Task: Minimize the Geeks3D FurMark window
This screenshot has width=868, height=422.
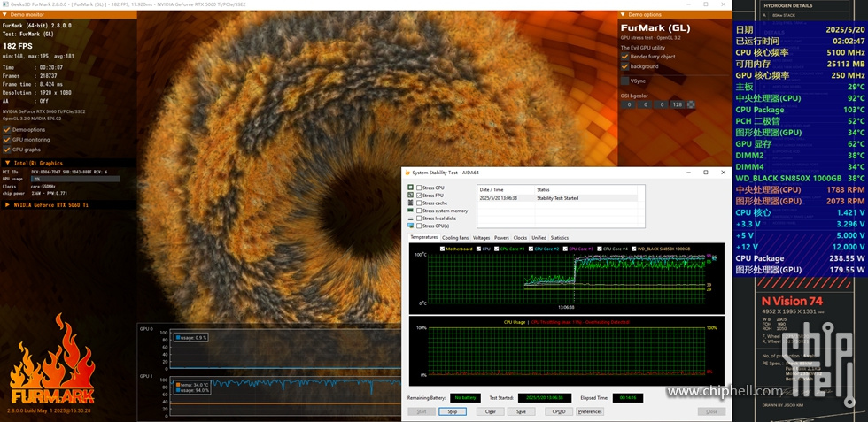Action: (x=688, y=4)
